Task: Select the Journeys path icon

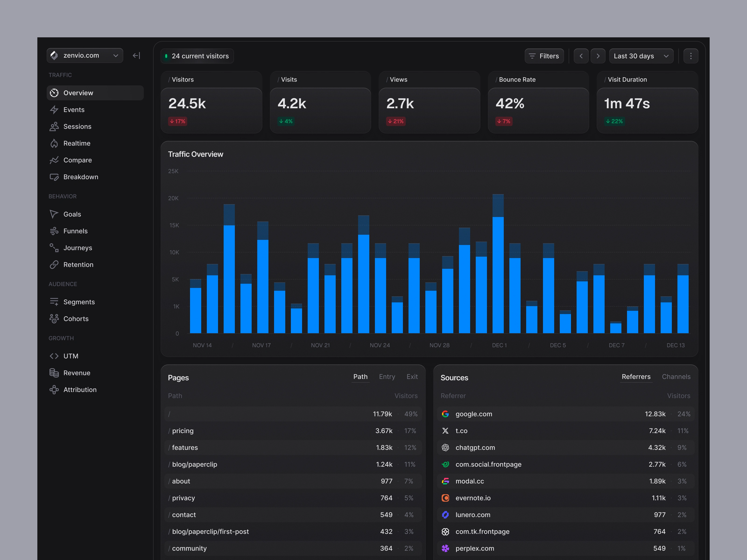Action: [x=54, y=248]
